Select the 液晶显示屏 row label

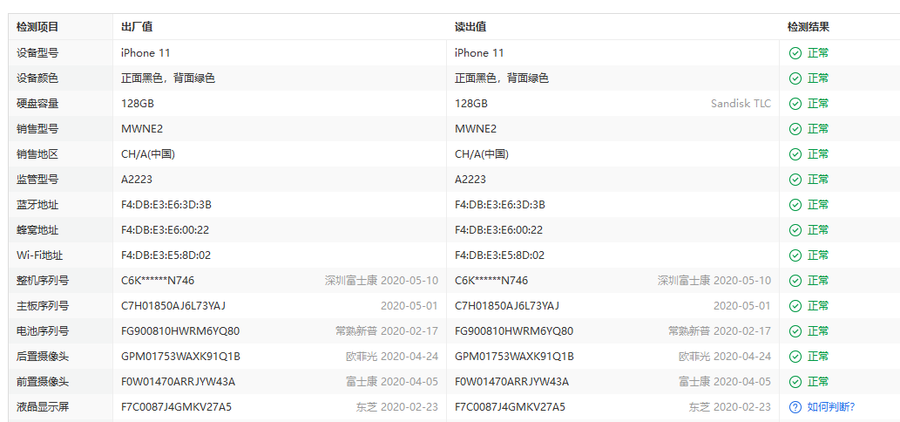click(42, 407)
